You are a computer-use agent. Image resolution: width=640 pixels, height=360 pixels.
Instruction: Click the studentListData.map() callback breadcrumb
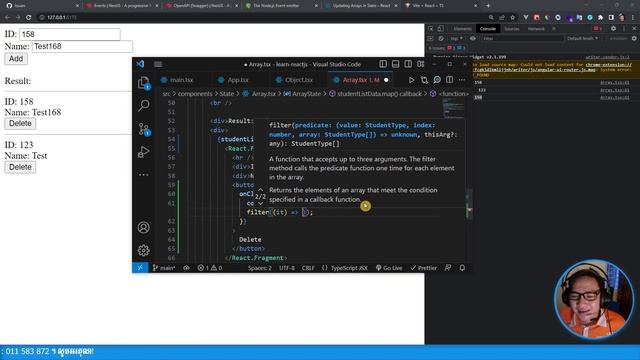coord(375,94)
